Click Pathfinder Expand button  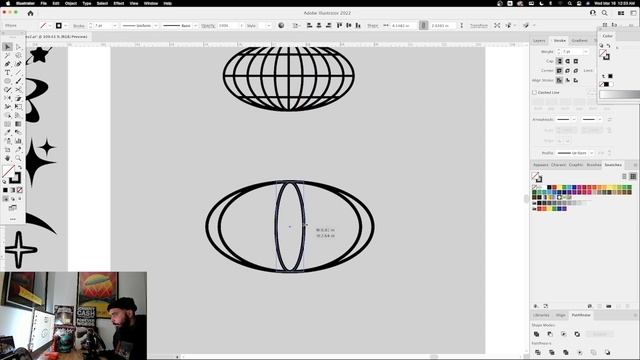[x=600, y=334]
